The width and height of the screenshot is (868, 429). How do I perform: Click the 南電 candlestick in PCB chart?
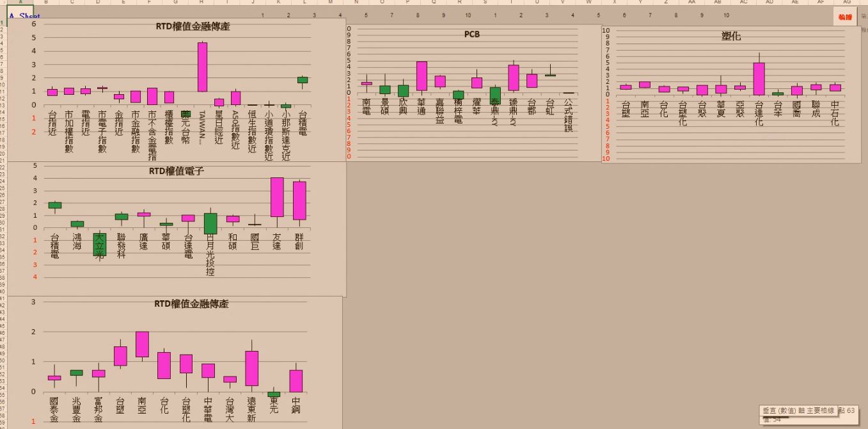[367, 83]
